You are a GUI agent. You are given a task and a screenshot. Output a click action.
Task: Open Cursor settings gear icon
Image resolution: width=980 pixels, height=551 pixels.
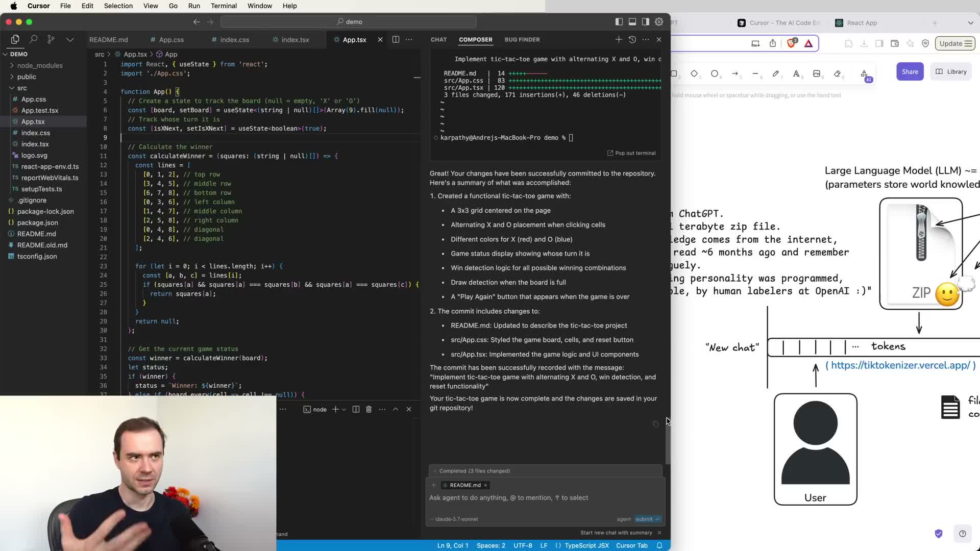click(x=659, y=22)
